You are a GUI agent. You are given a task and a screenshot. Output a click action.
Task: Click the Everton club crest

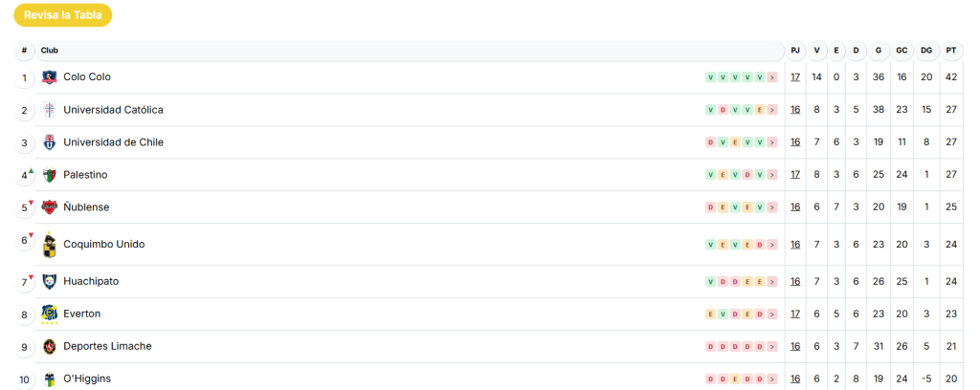[50, 314]
